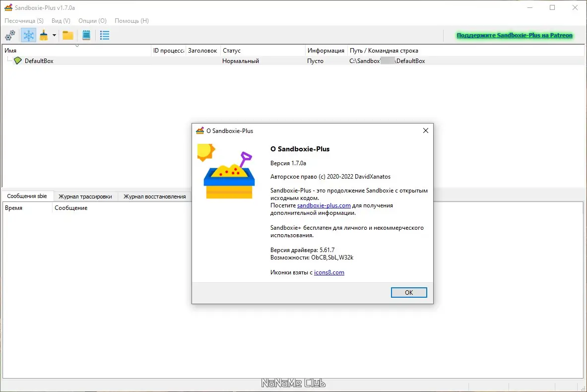Open the Помощь (H) menu
Image resolution: width=587 pixels, height=392 pixels.
pos(132,20)
